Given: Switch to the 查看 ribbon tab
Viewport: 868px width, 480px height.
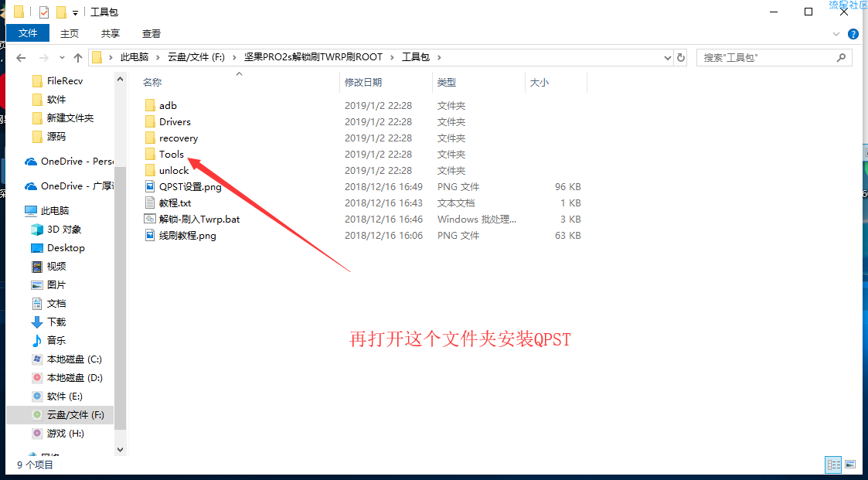Looking at the screenshot, I should click(x=151, y=33).
